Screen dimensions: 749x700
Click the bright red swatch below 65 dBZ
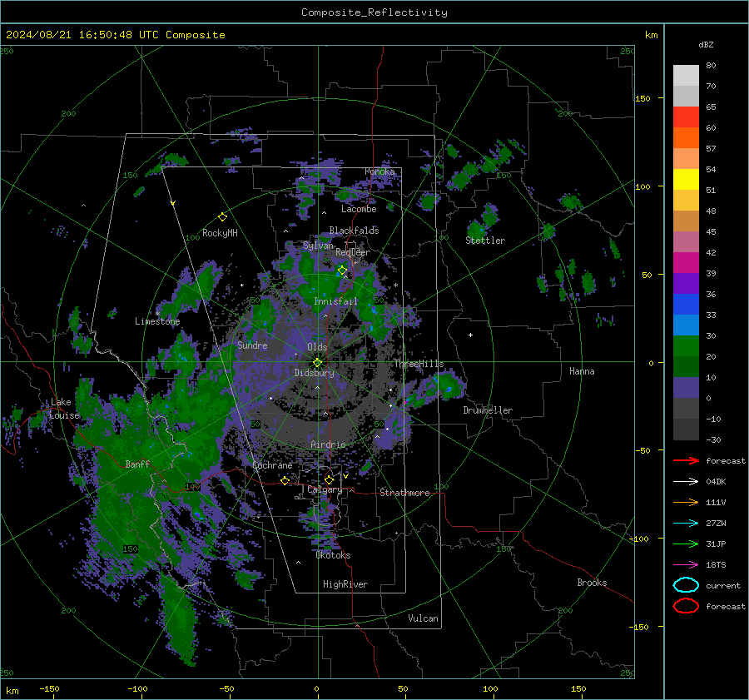(686, 117)
